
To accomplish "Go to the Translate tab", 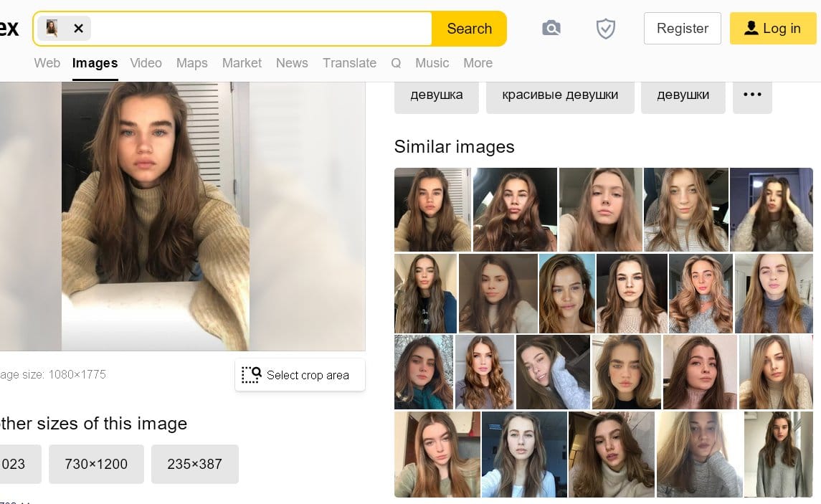I will tap(349, 63).
